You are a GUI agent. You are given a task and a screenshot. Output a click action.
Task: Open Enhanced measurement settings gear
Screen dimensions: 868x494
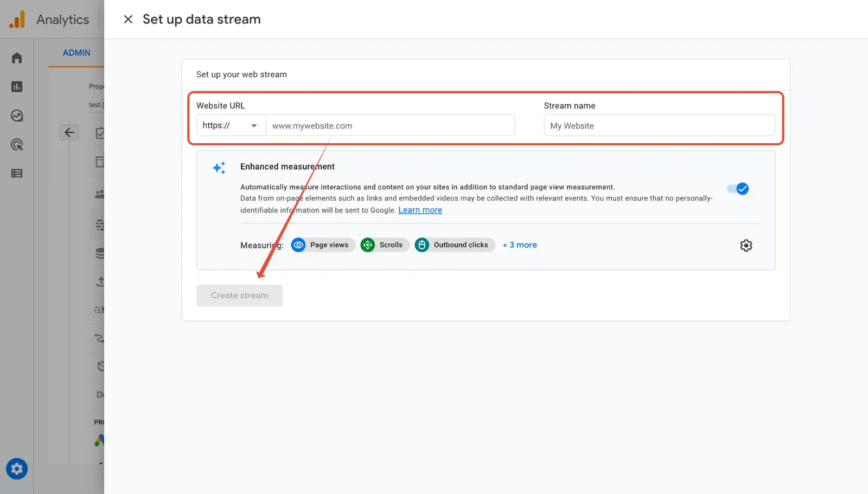pos(746,245)
